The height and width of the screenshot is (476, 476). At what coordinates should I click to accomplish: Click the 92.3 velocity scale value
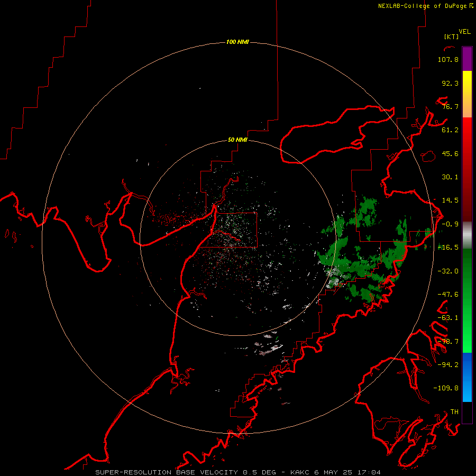tap(450, 83)
